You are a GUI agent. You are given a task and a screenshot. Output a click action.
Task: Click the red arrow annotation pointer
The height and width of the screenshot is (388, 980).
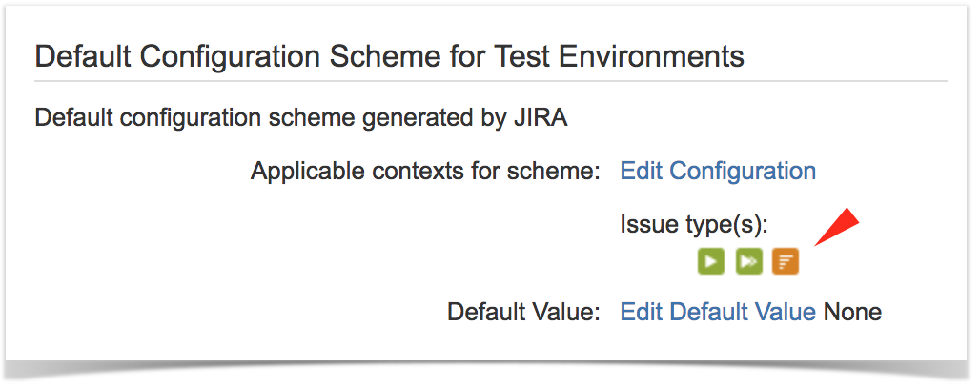[x=838, y=226]
